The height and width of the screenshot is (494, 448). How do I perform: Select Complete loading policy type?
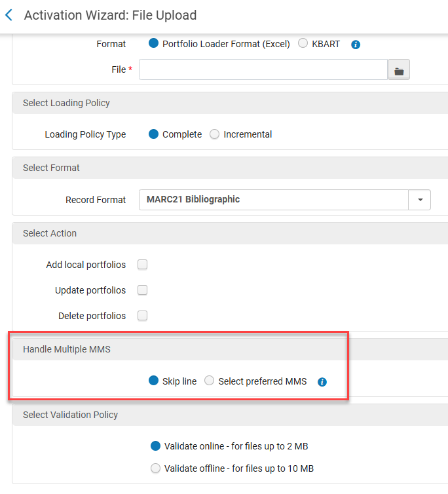click(154, 134)
